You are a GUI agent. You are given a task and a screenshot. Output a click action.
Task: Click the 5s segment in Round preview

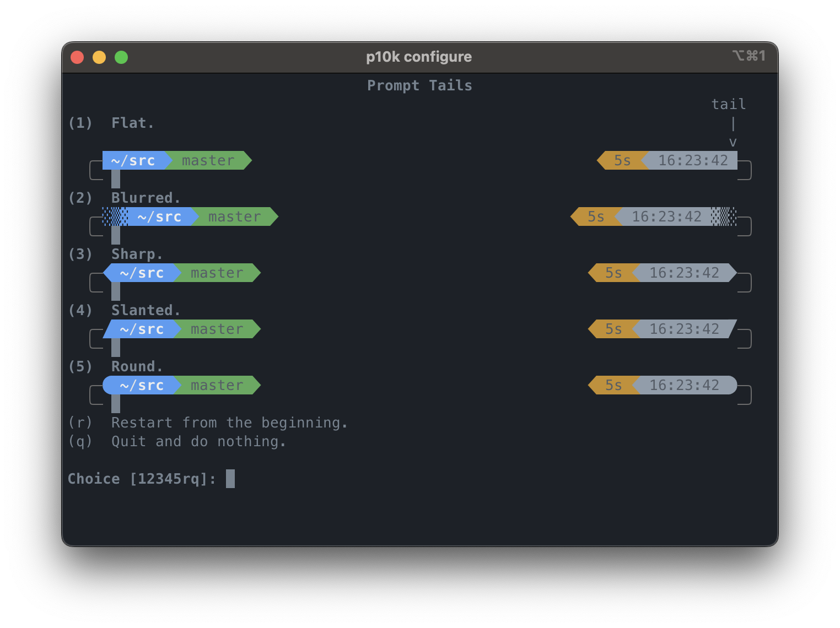[x=613, y=385]
